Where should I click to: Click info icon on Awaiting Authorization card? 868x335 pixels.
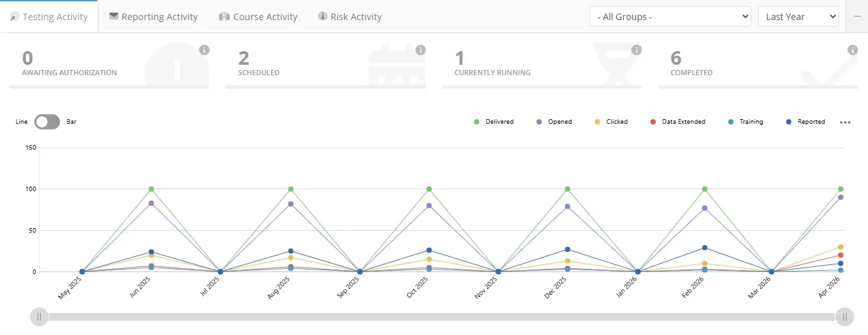click(x=204, y=50)
